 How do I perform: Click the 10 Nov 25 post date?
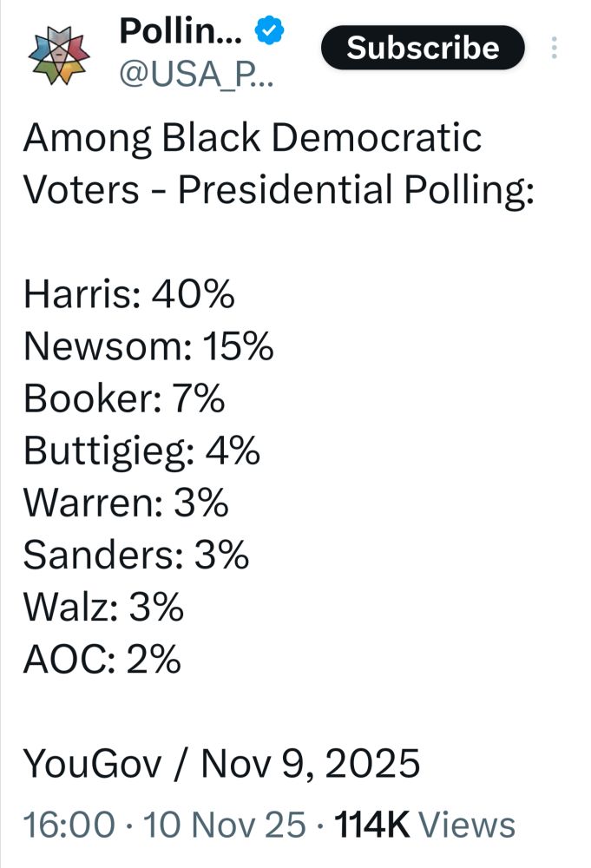pos(224,825)
